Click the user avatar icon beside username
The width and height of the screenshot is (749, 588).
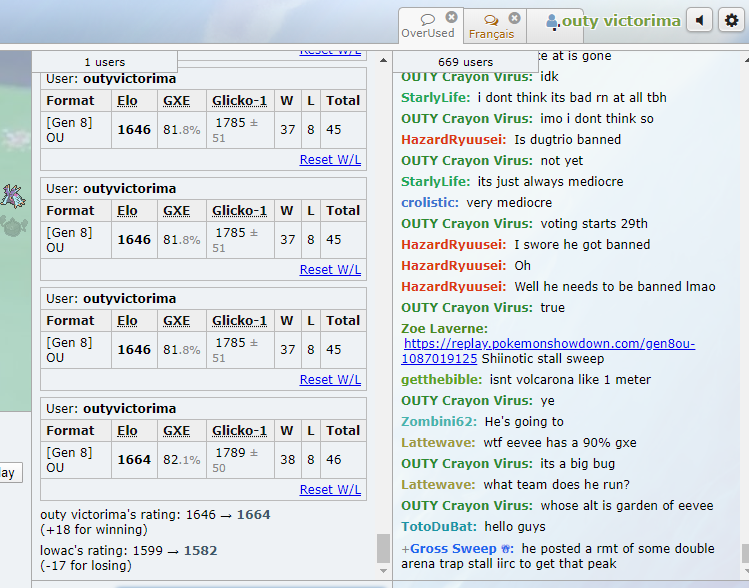point(551,21)
